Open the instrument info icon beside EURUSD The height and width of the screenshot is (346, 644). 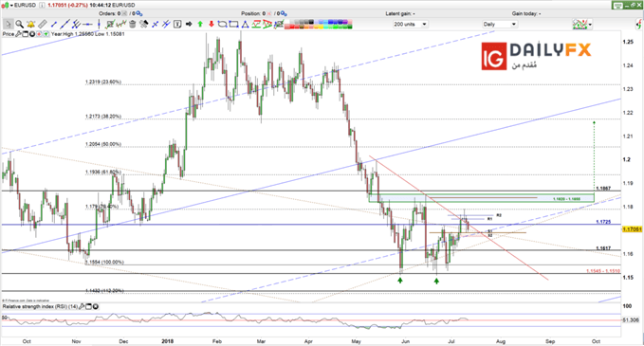point(43,5)
